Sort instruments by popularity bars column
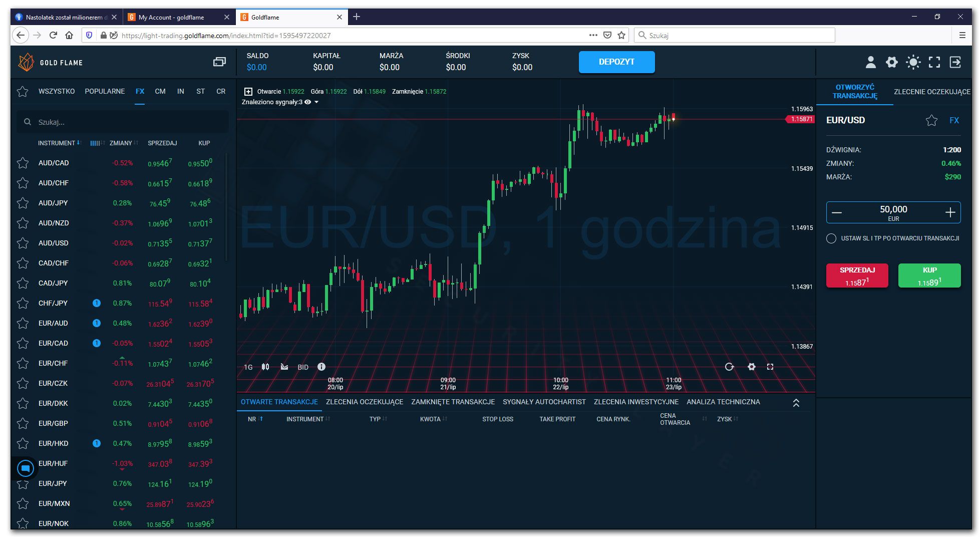 [97, 143]
